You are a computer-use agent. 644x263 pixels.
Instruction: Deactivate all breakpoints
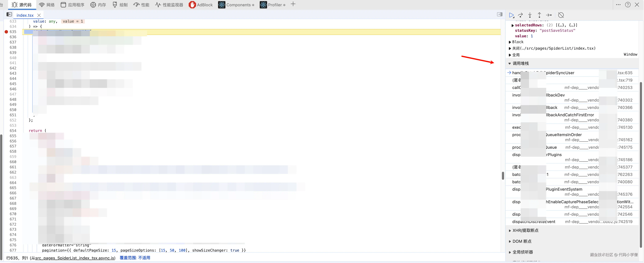coord(561,15)
